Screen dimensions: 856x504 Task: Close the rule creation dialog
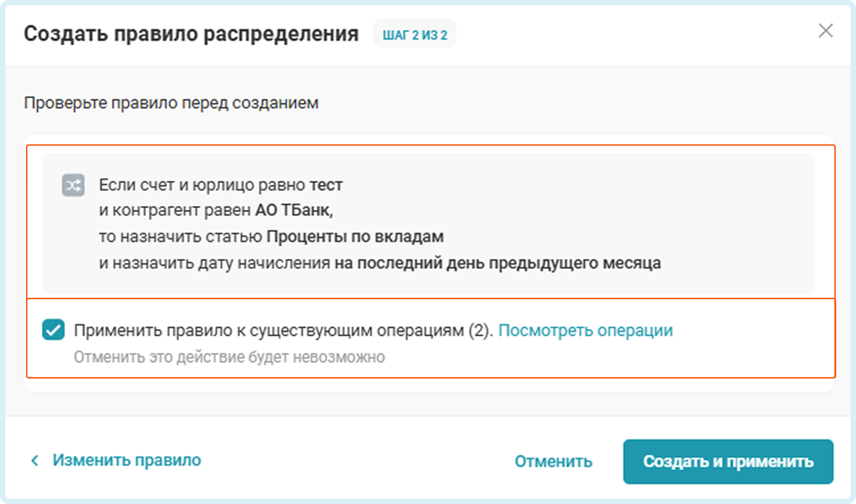[825, 31]
